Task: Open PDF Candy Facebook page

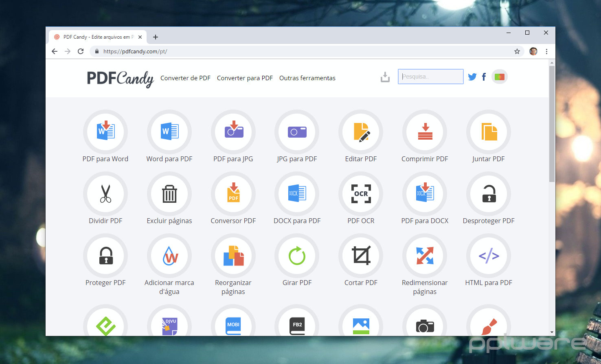Action: [484, 77]
